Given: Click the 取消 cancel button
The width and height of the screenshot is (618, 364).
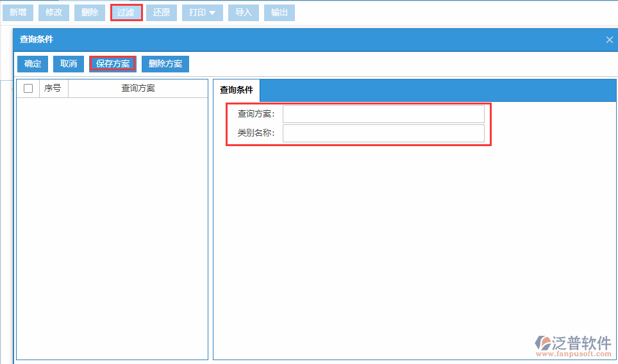Looking at the screenshot, I should 69,64.
